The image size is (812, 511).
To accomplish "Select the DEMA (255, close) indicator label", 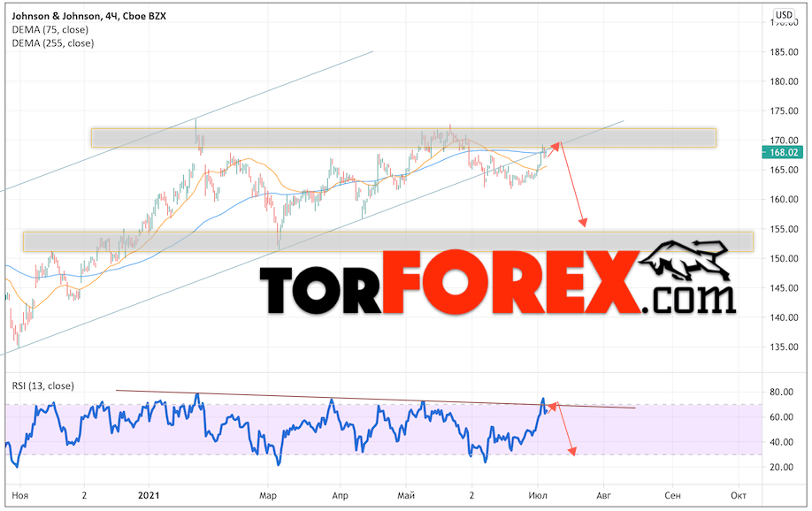I will [x=53, y=43].
